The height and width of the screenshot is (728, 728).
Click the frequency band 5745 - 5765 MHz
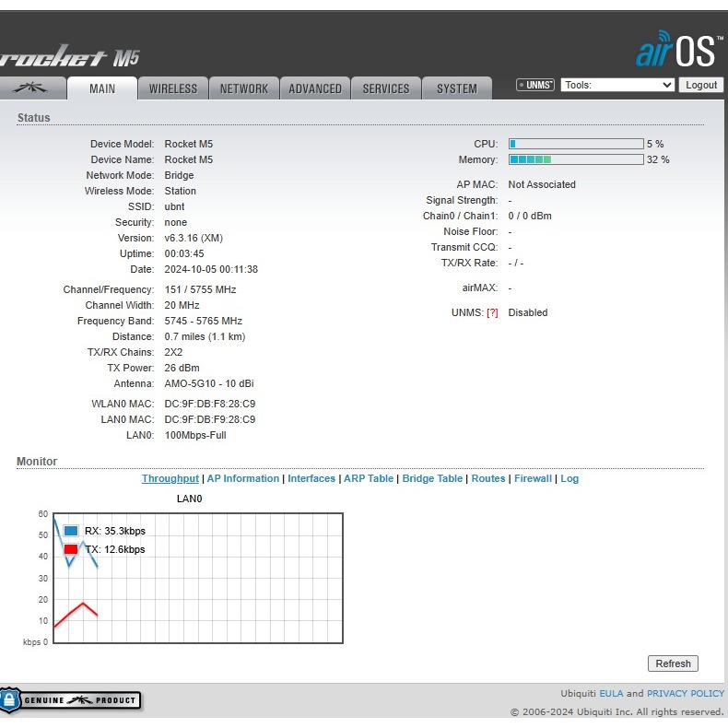click(x=204, y=321)
